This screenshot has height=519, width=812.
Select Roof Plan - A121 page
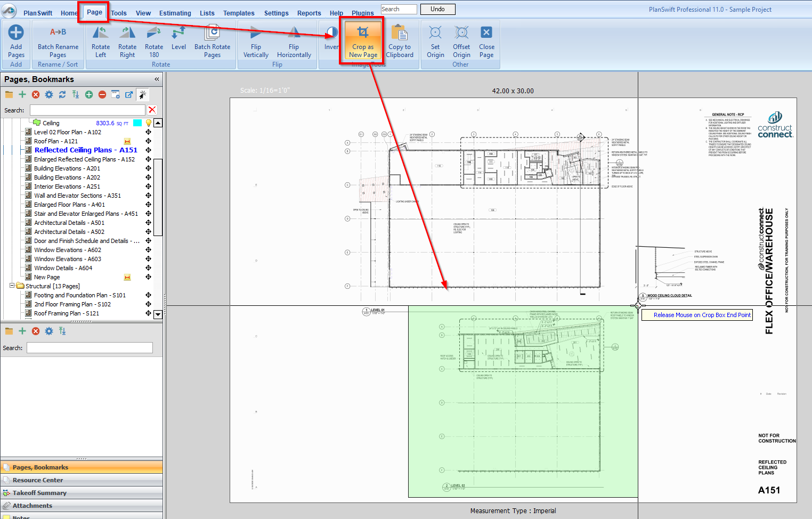[56, 141]
